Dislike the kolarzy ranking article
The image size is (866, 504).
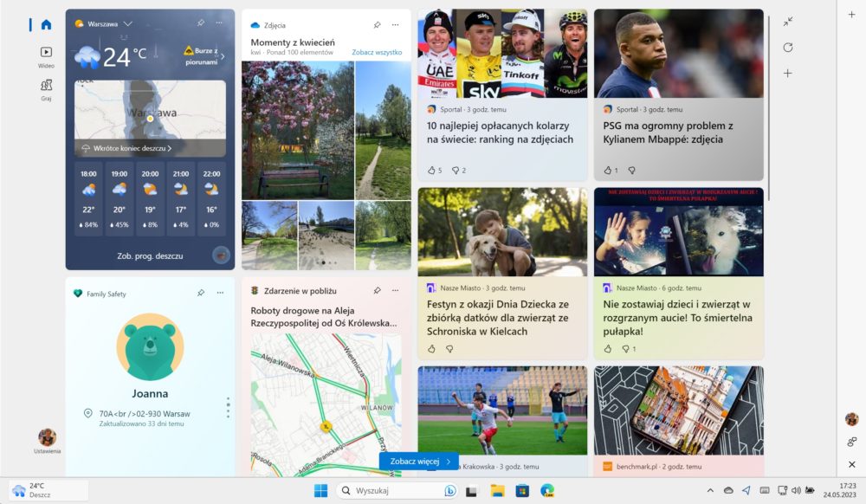(456, 170)
